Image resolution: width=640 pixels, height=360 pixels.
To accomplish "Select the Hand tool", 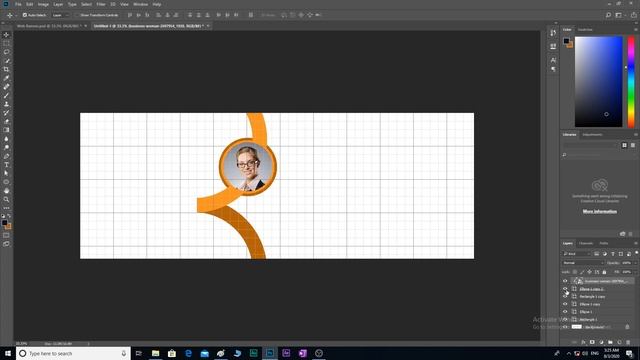I will click(6, 191).
